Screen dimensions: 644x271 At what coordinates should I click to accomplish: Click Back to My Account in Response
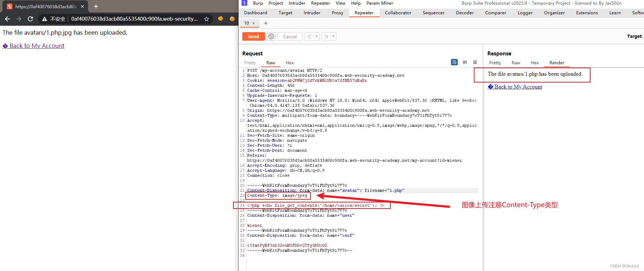click(515, 87)
